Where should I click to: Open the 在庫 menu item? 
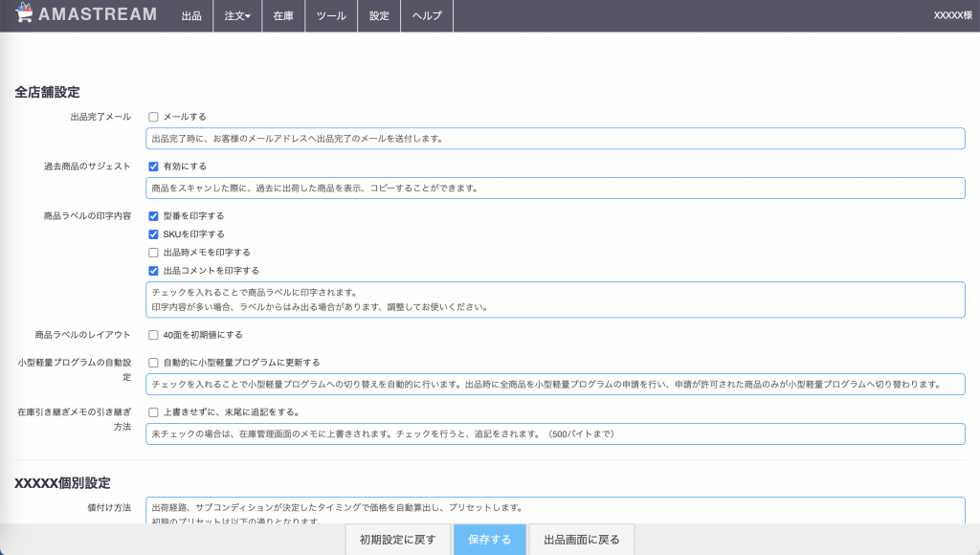(283, 15)
